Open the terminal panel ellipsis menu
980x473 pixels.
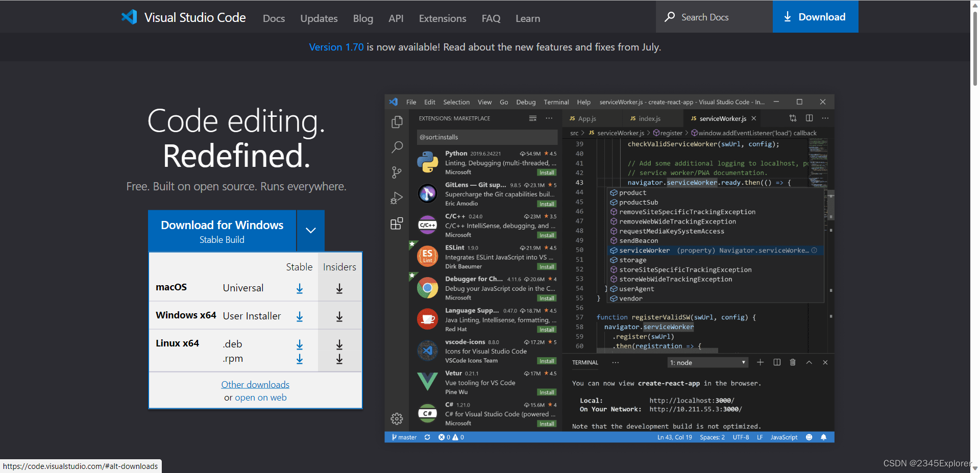(x=616, y=362)
